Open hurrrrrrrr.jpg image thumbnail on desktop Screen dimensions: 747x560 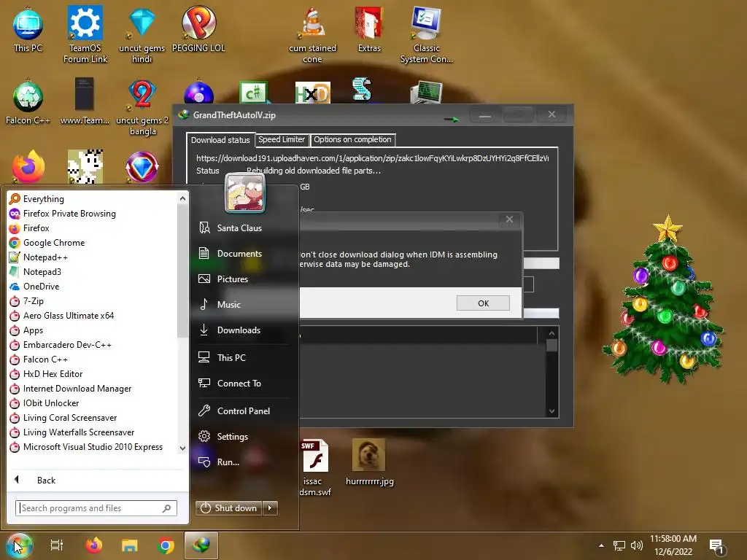tap(369, 462)
